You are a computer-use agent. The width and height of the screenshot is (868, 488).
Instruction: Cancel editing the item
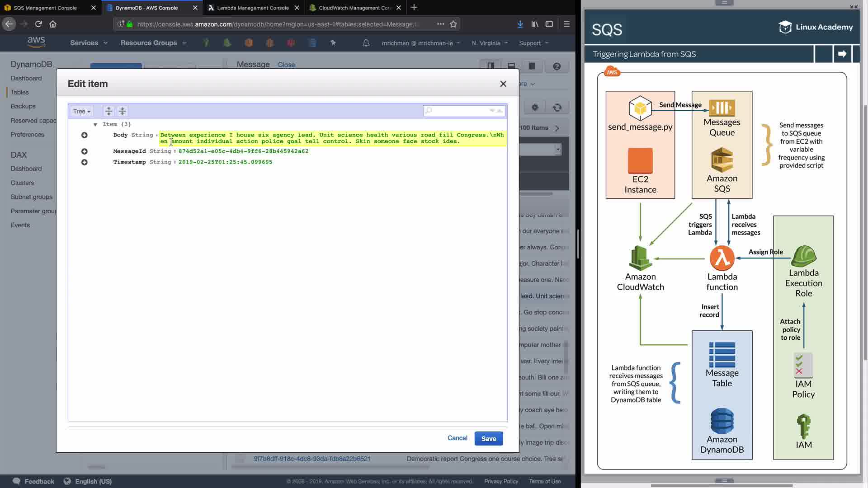click(x=457, y=438)
